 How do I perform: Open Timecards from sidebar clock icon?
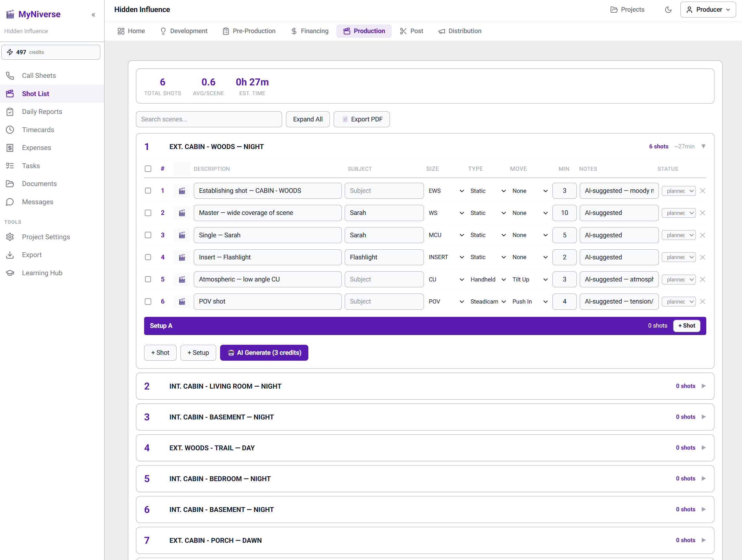click(10, 130)
